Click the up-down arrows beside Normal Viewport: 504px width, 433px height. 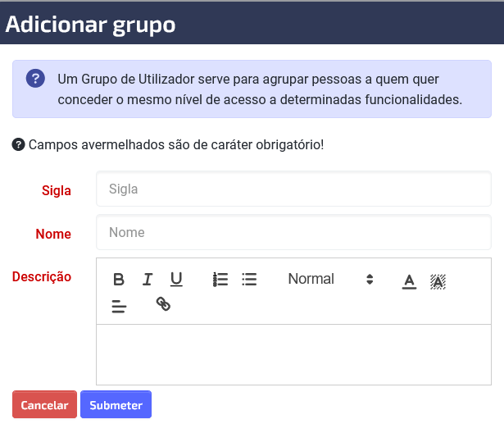[370, 279]
